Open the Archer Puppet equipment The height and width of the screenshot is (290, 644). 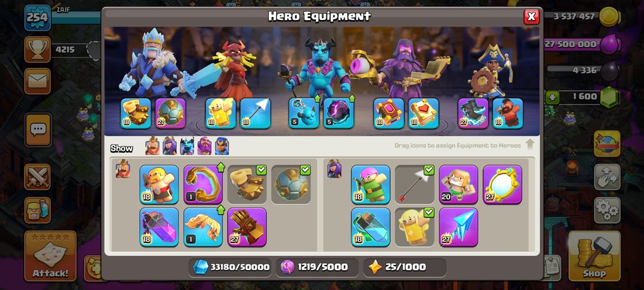tap(370, 184)
